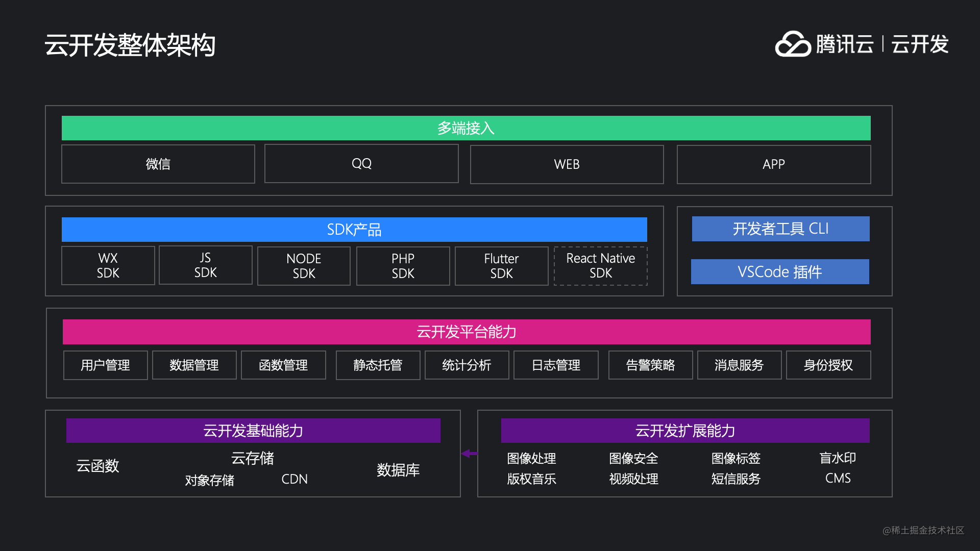Click the 消息服务 box
The image size is (980, 551).
(x=740, y=365)
